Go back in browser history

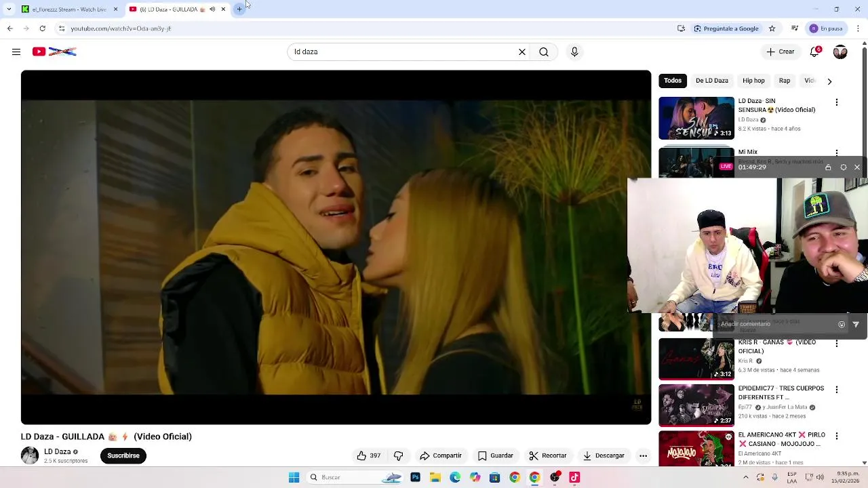[9, 28]
